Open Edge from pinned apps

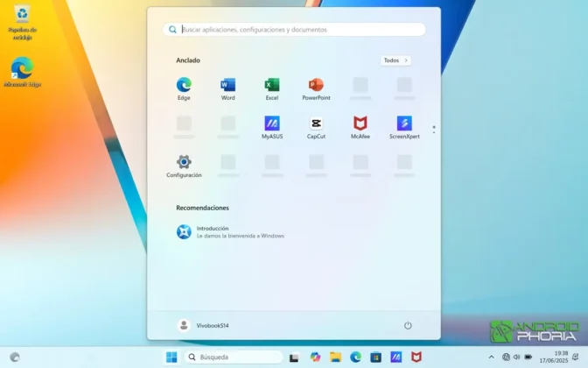pyautogui.click(x=184, y=89)
